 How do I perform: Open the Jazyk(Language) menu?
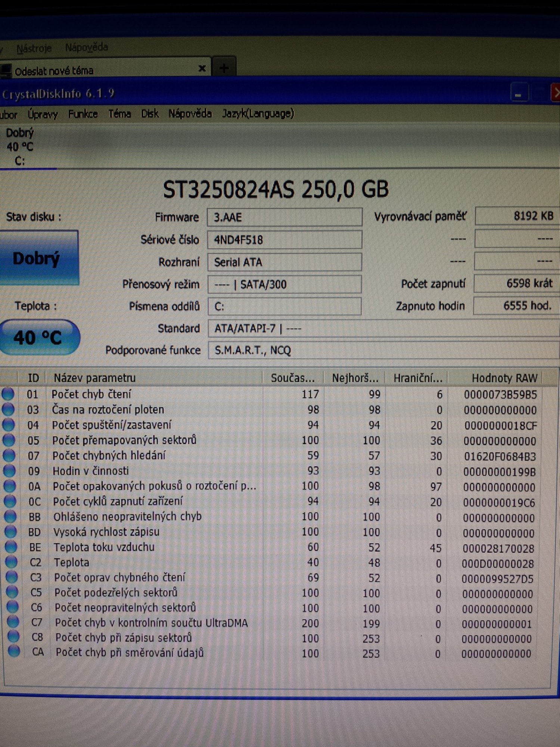click(258, 114)
